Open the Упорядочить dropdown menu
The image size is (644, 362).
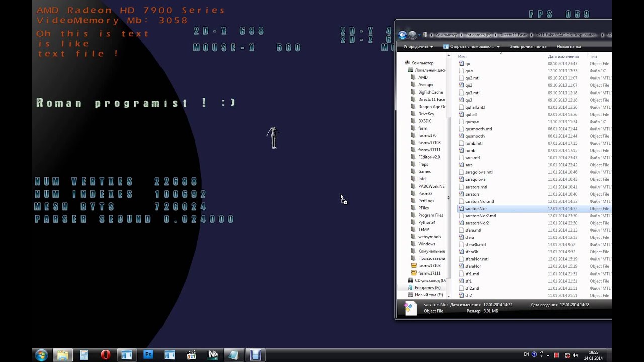click(418, 47)
